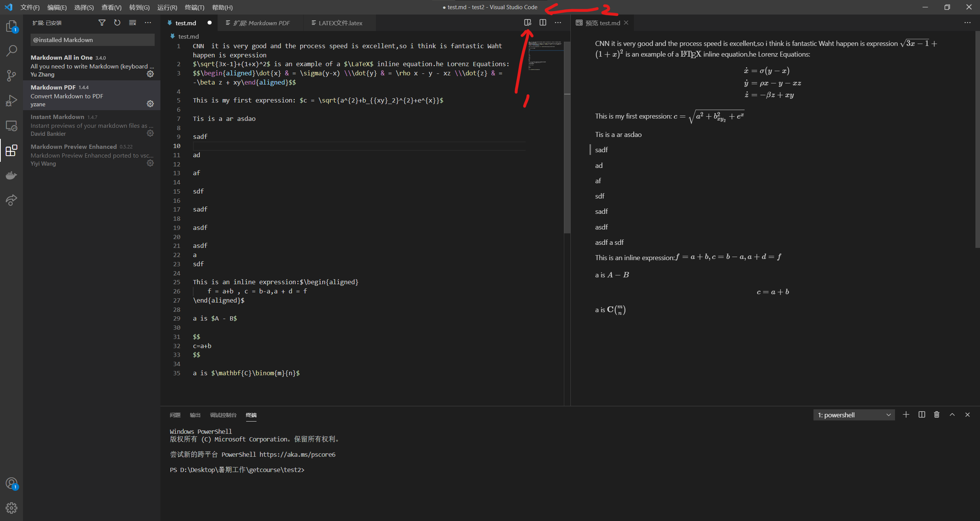Toggle split terminal button
Screen dimensions: 980x521
(922, 415)
